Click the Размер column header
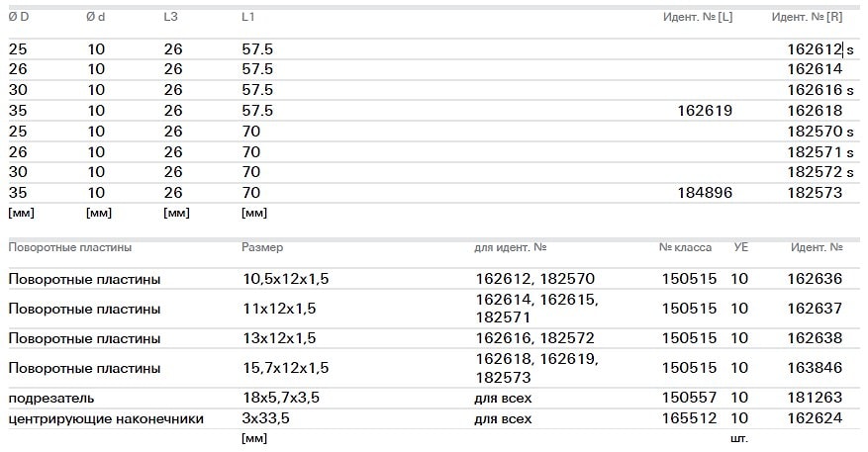868x452 pixels. [x=262, y=247]
